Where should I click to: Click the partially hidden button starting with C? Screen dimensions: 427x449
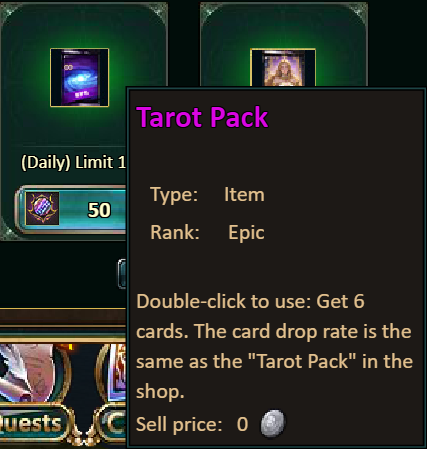[113, 423]
